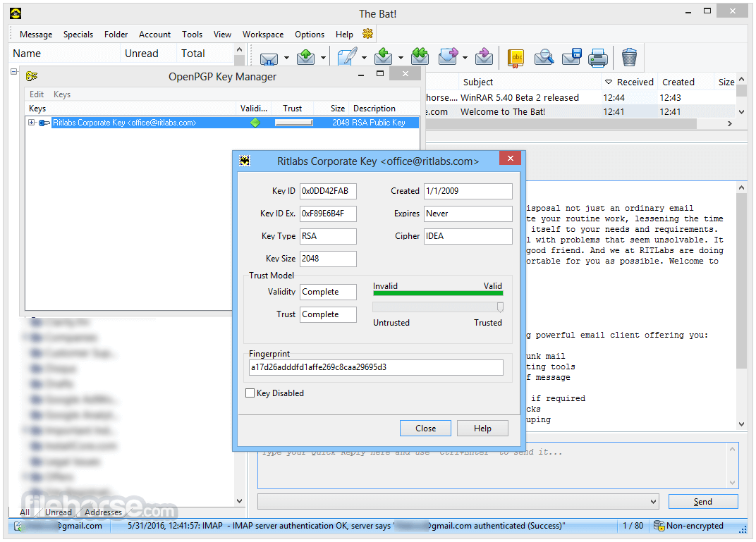756x542 pixels.
Task: Toggle the Key Disabled checkbox
Action: [x=250, y=393]
